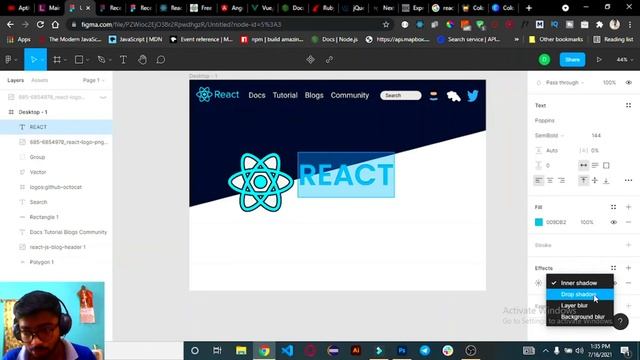
Task: Select the logos:github-octocat layer
Action: (x=56, y=187)
